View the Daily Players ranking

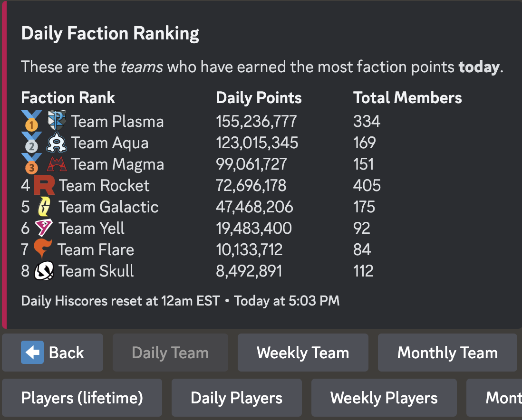236,398
